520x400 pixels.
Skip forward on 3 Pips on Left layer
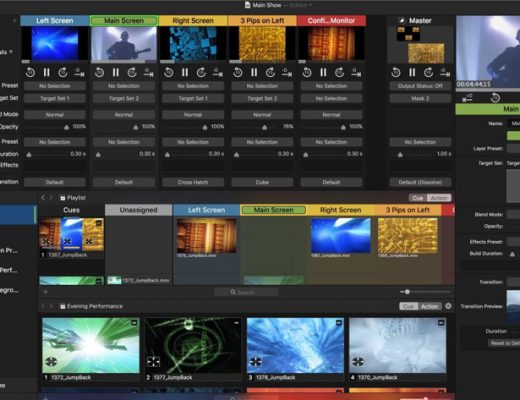[x=270, y=72]
